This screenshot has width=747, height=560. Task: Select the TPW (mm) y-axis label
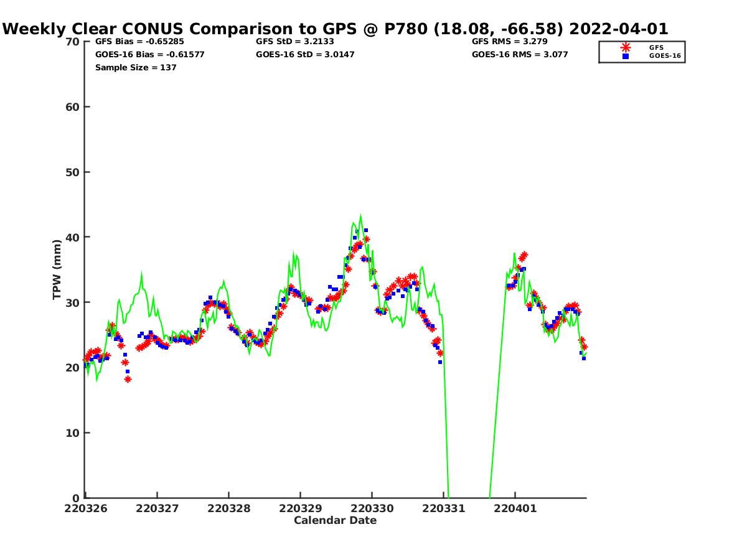(57, 269)
